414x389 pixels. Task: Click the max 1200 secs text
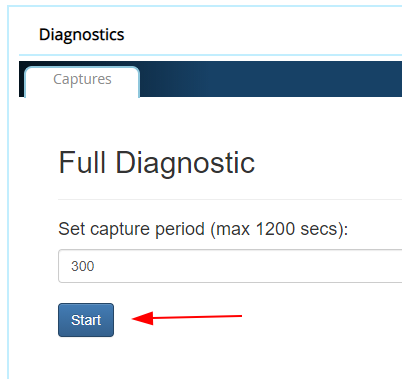[279, 229]
